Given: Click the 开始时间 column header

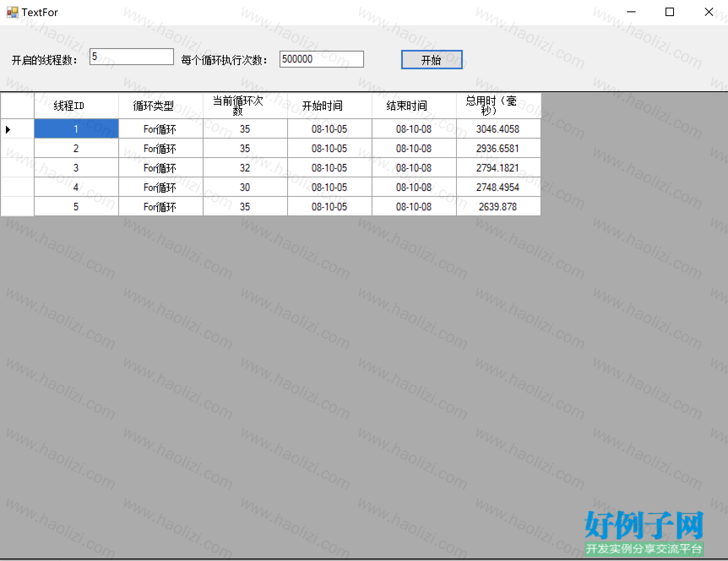Looking at the screenshot, I should click(x=330, y=106).
